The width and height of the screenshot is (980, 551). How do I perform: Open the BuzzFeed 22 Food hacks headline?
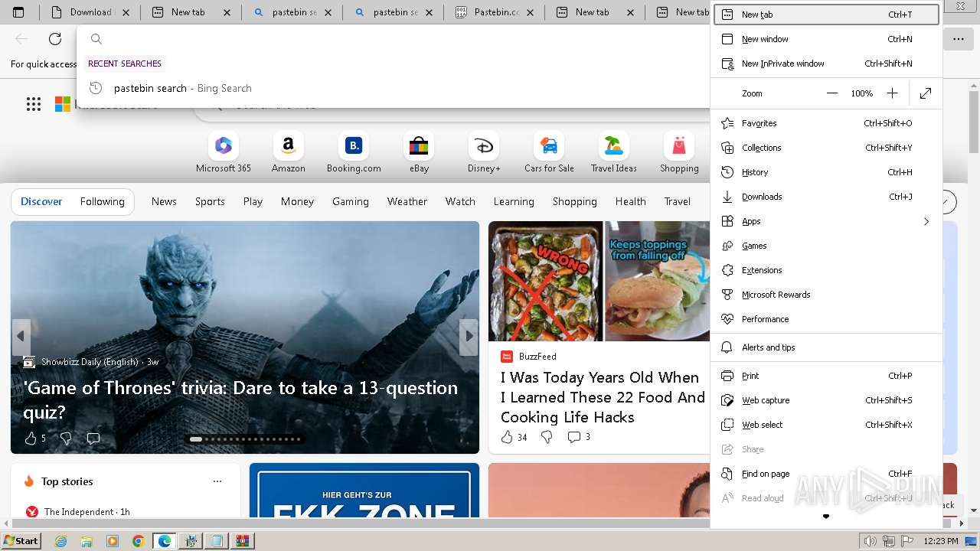point(603,397)
